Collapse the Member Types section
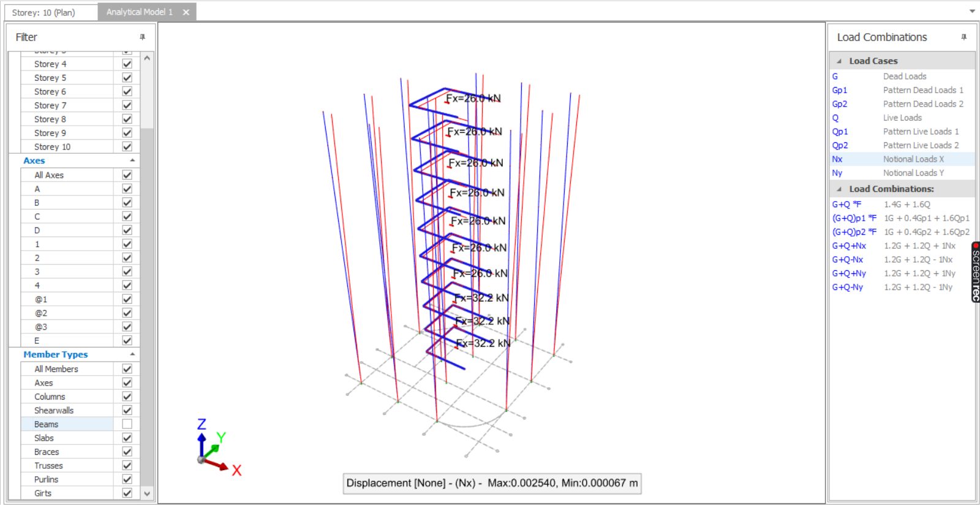Viewport: 980px width, 505px height. click(x=132, y=355)
